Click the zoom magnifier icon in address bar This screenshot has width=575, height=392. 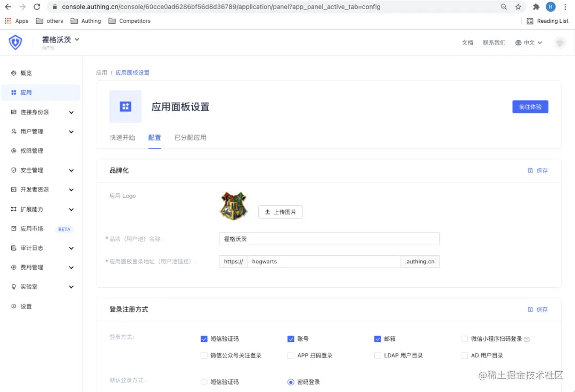pyautogui.click(x=504, y=6)
